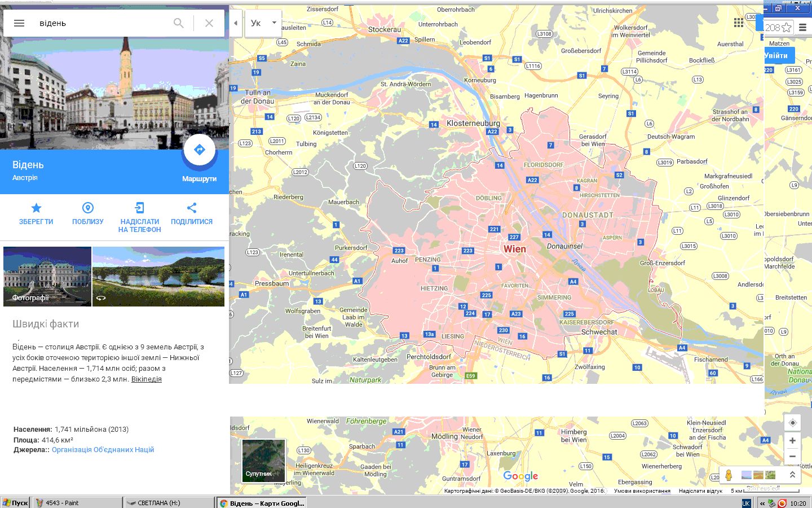Viewport: 812px width, 508px height.
Task: Click the Google logo on the map
Action: tap(520, 476)
